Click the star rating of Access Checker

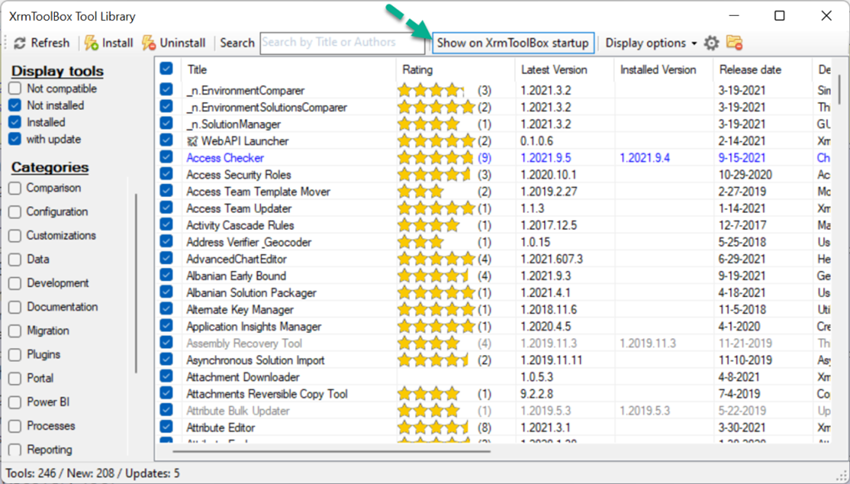tap(436, 158)
